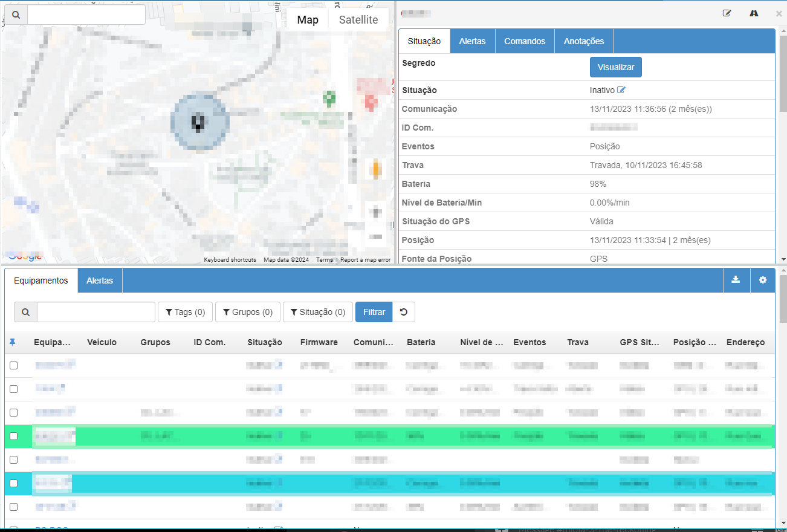Sort by the Firmware column header
The height and width of the screenshot is (532, 787).
coord(319,342)
